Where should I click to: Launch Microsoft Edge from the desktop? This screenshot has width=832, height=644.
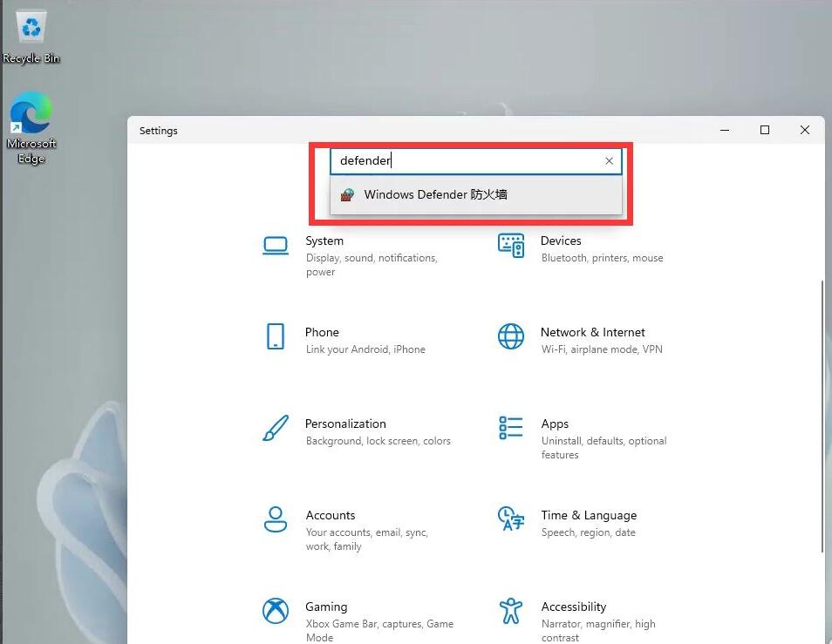[x=31, y=128]
